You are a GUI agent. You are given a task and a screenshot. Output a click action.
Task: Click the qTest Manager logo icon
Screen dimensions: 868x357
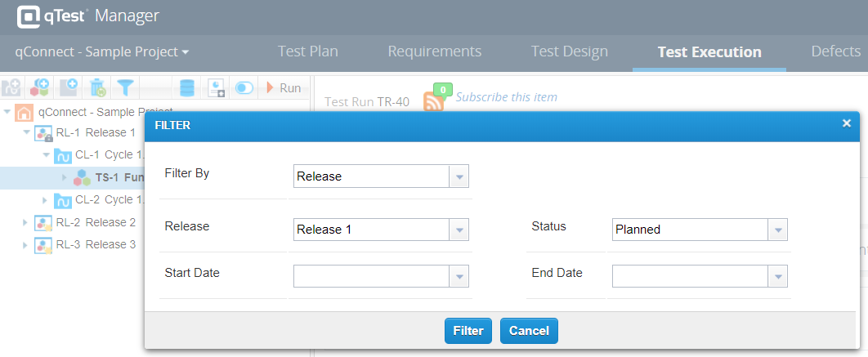(29, 16)
